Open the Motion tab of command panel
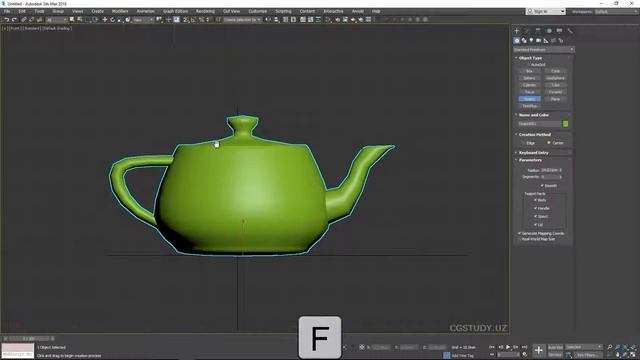This screenshot has width=640, height=360. [549, 31]
